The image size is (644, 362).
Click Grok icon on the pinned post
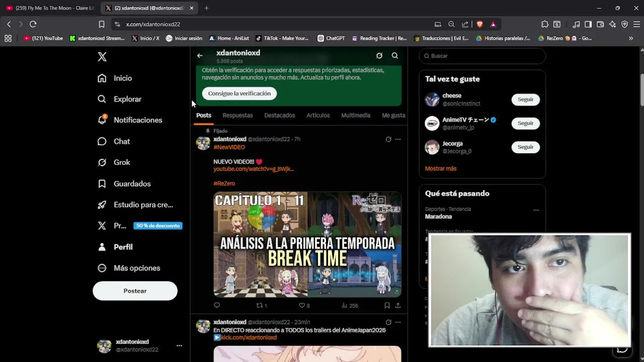pos(388,139)
